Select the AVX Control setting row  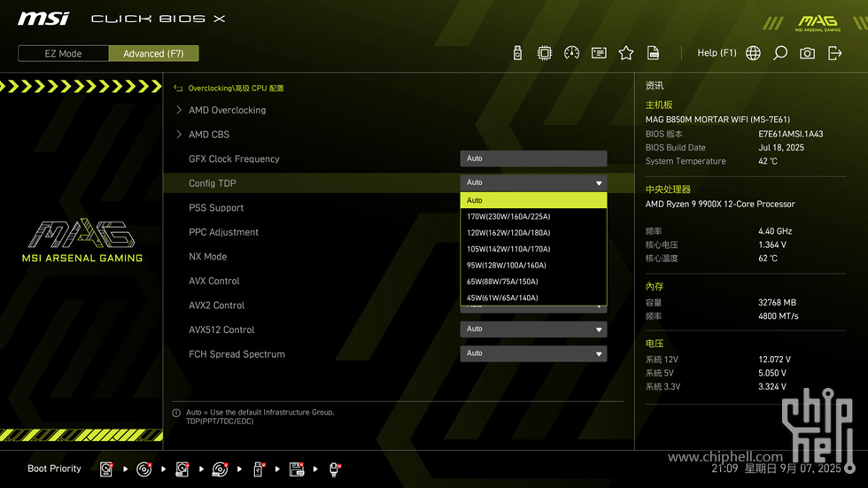tap(213, 281)
